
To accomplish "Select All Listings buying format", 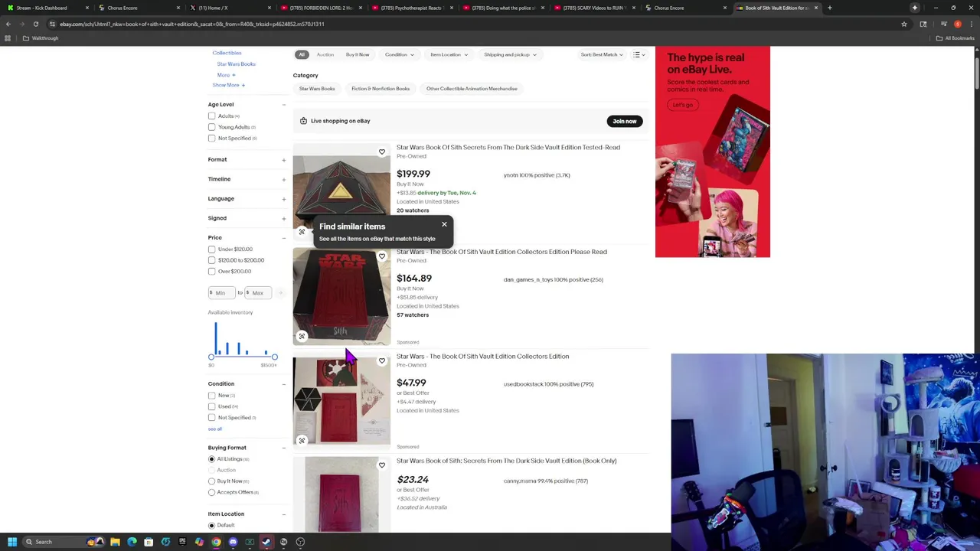I will point(212,459).
